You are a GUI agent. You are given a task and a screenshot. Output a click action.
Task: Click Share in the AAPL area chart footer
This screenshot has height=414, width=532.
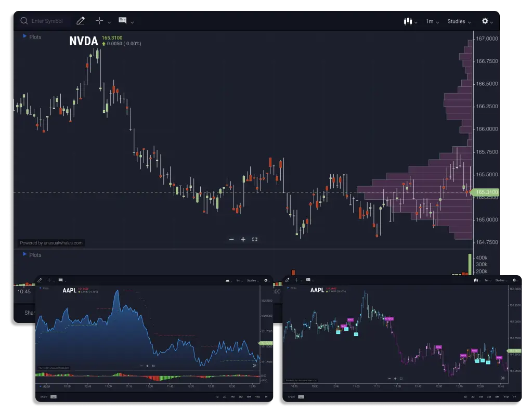click(x=44, y=397)
